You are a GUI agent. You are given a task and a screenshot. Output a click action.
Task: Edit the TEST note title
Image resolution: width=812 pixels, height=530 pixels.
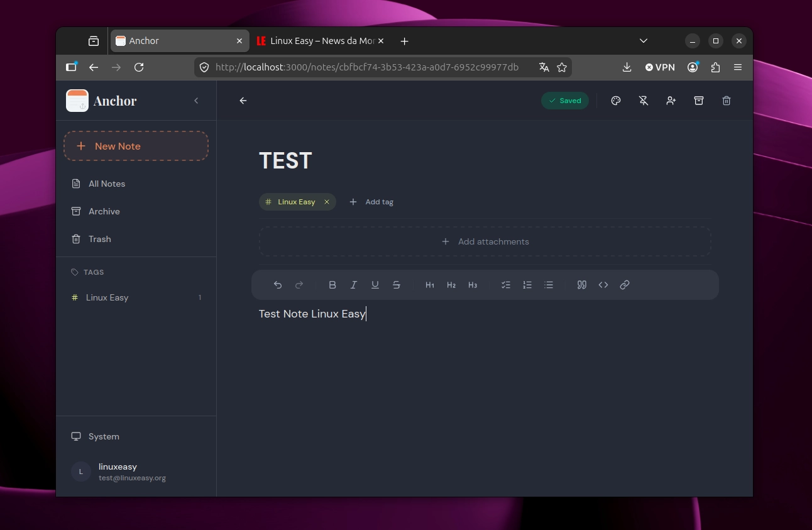coord(285,160)
